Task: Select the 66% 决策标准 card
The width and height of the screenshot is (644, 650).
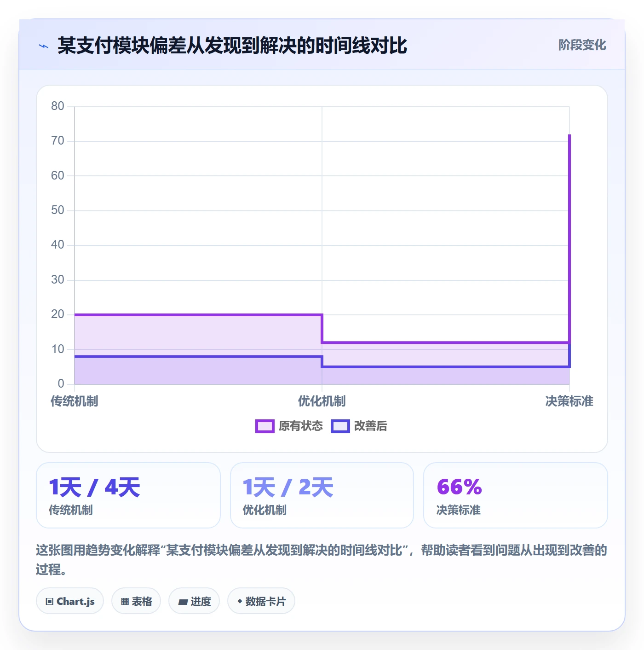Action: pyautogui.click(x=516, y=495)
